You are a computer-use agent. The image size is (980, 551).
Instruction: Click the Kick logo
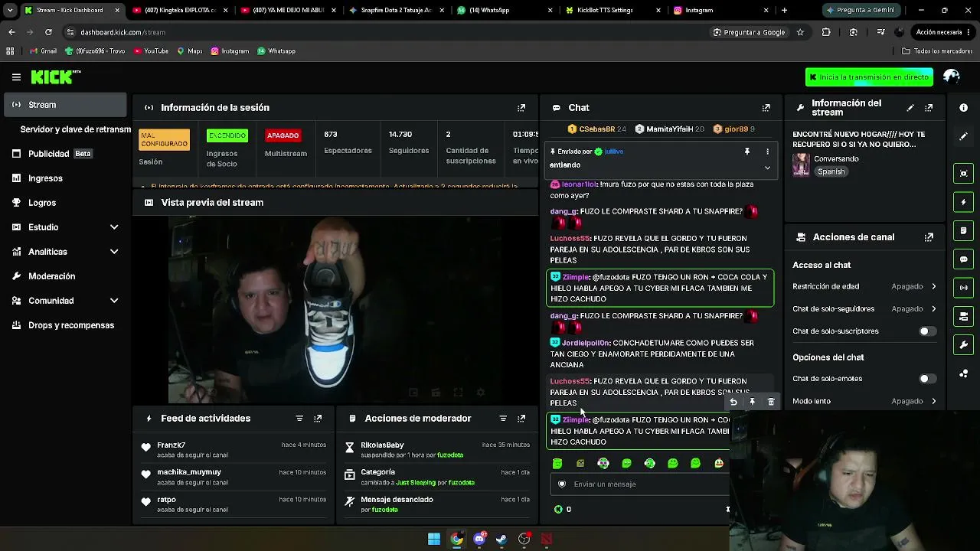pos(55,77)
